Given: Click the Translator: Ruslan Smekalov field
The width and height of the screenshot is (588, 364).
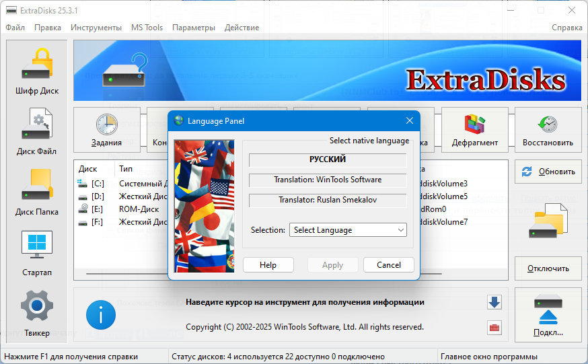Looking at the screenshot, I should 328,200.
